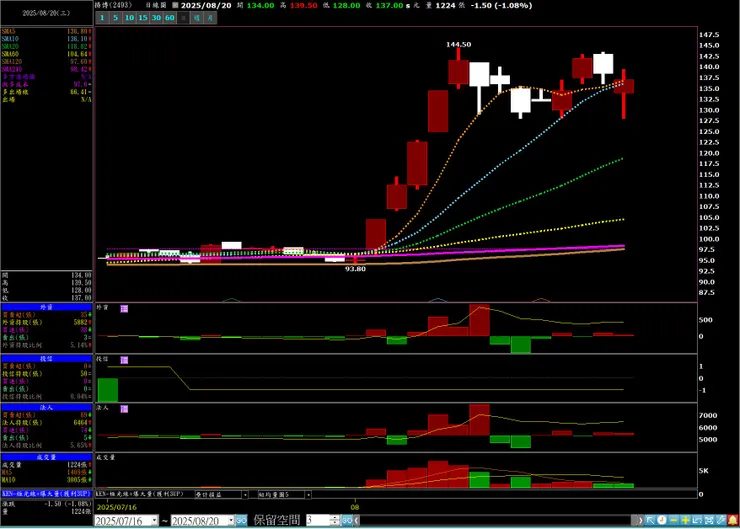Open the first indicator-bar dropdown beside the KEN label
The height and width of the screenshot is (529, 740).
pyautogui.click(x=245, y=495)
